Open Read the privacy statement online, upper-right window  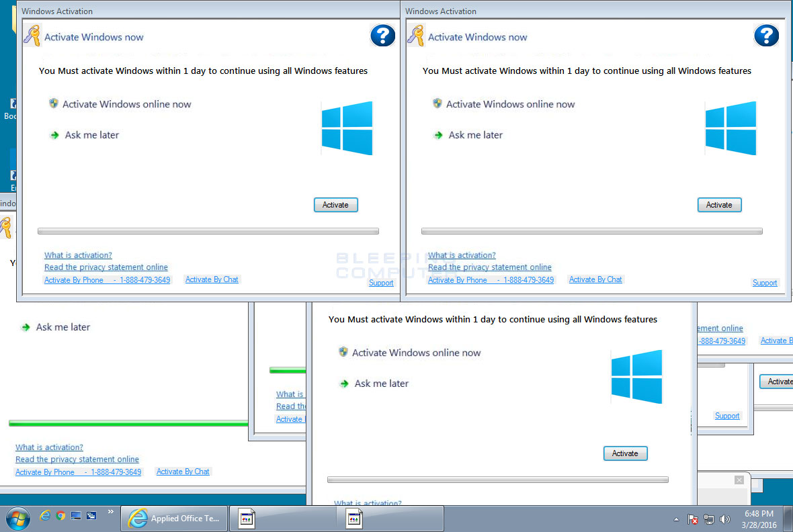pos(489,267)
